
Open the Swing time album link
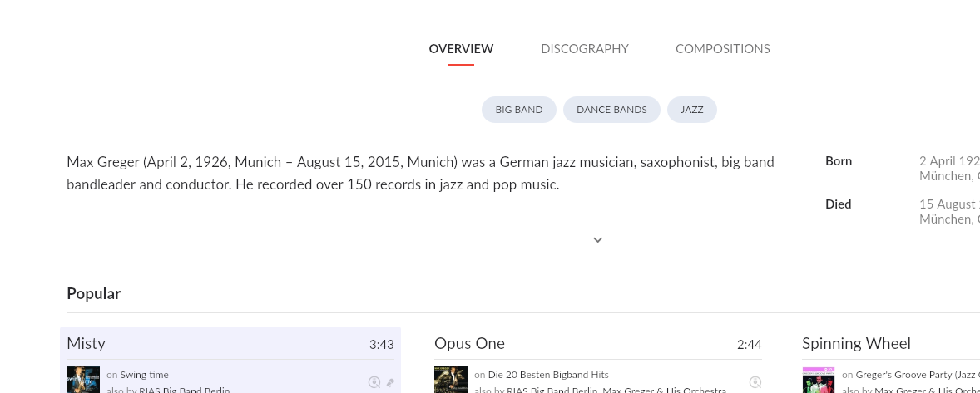144,375
